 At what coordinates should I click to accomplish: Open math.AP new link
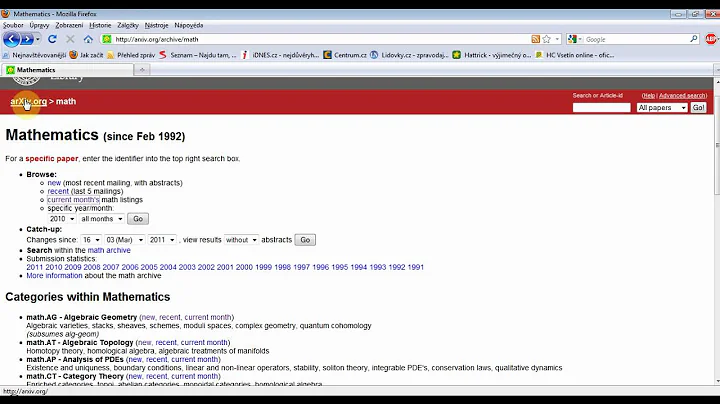135,359
